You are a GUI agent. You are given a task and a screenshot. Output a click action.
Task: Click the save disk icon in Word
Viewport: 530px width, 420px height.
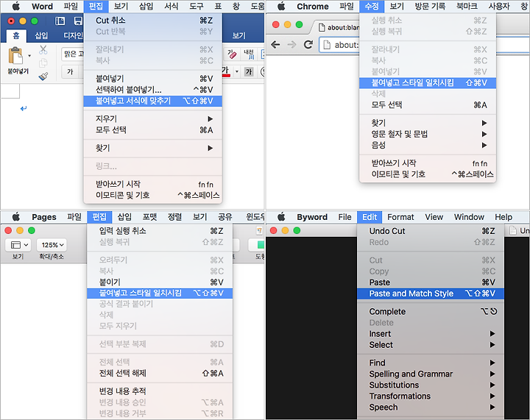click(x=78, y=21)
